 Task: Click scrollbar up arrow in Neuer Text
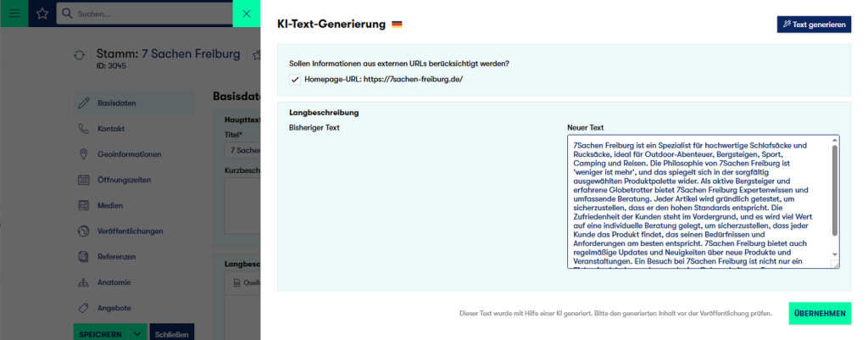835,140
